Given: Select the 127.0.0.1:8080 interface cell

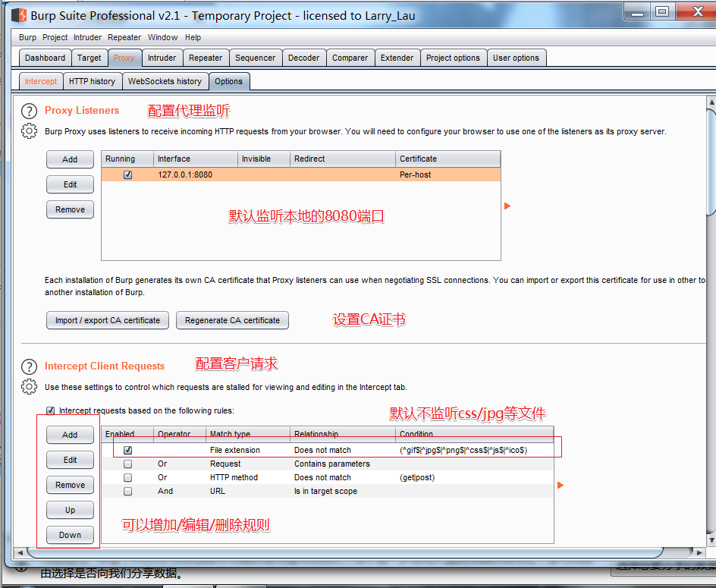Looking at the screenshot, I should pyautogui.click(x=196, y=175).
